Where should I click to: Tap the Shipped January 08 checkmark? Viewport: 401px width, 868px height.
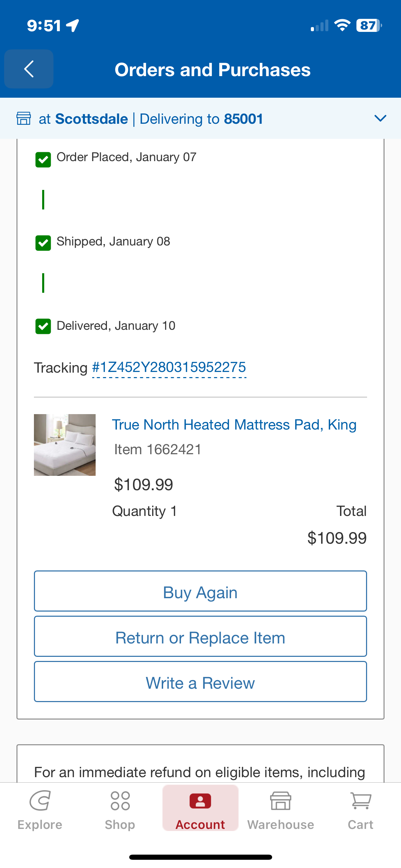(x=43, y=243)
